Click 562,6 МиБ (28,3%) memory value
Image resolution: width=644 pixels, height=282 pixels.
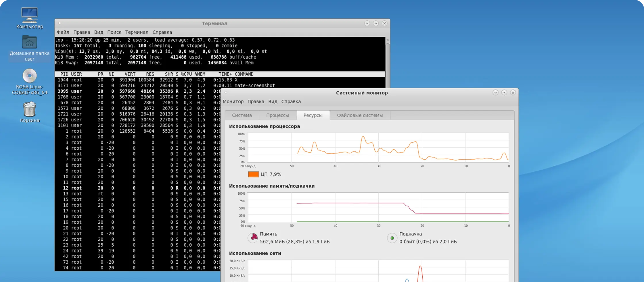click(295, 242)
